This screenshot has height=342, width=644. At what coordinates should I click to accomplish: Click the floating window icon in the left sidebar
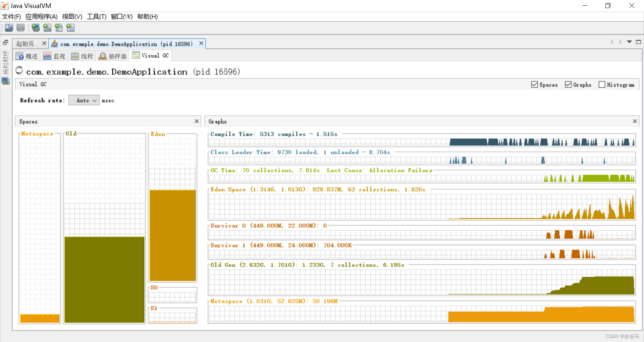tap(5, 43)
